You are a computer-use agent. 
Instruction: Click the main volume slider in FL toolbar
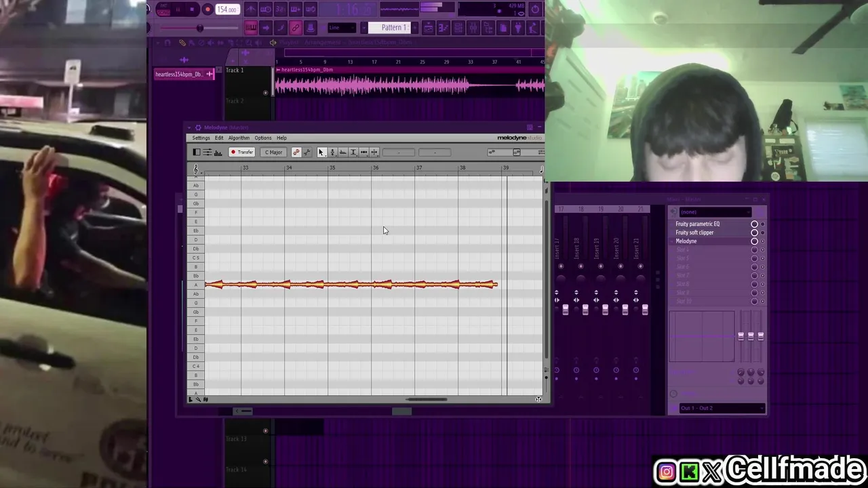(x=199, y=28)
